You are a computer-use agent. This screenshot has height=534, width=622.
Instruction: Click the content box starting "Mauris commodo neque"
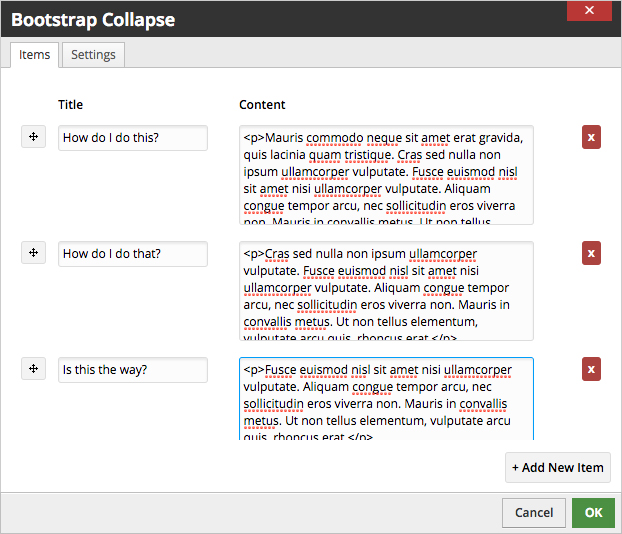tap(386, 175)
